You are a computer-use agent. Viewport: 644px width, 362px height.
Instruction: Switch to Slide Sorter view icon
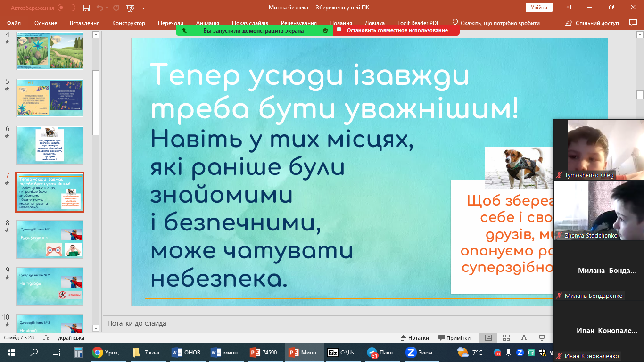point(506,338)
